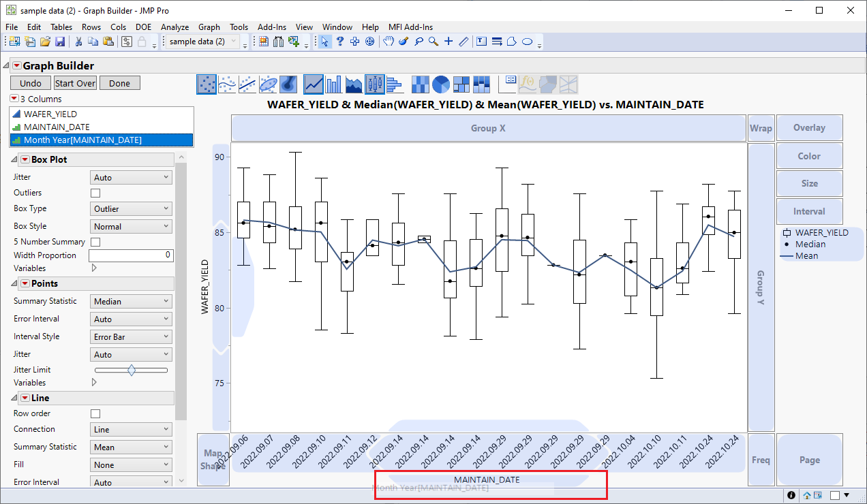867x504 pixels.
Task: Enable Row order in the Line section
Action: pyautogui.click(x=95, y=413)
